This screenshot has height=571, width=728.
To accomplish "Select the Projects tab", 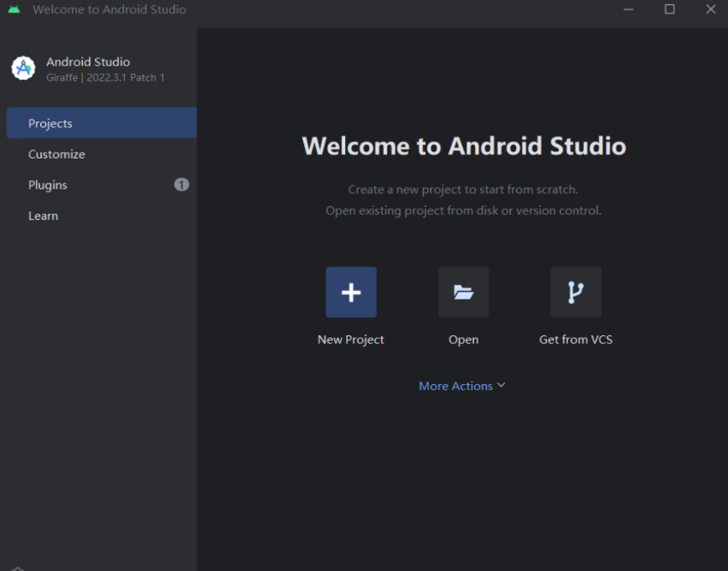I will 101,123.
